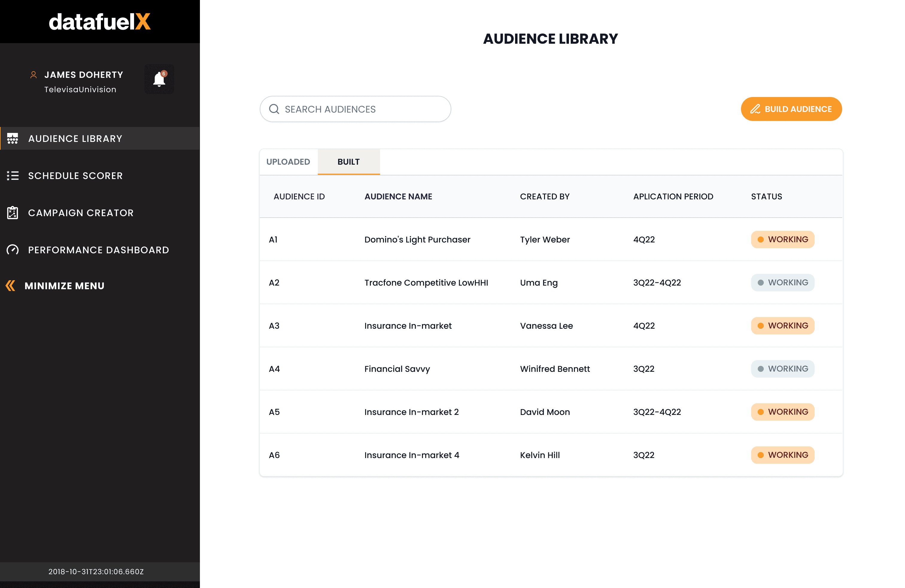Click the Working status badge for A1
The image size is (905, 588).
tap(783, 240)
